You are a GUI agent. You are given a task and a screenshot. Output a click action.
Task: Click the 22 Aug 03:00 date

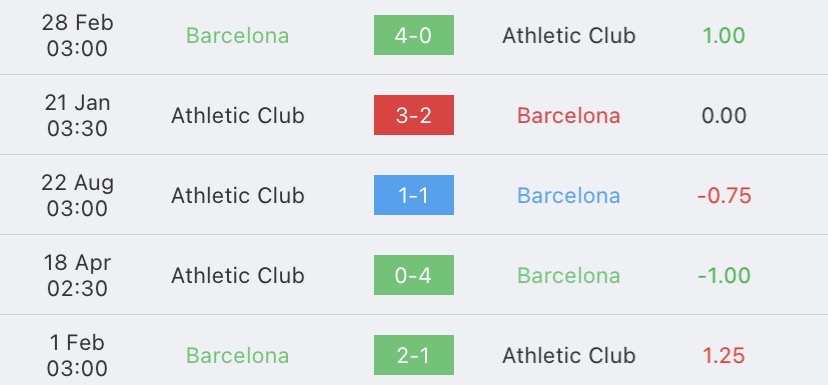click(x=78, y=195)
